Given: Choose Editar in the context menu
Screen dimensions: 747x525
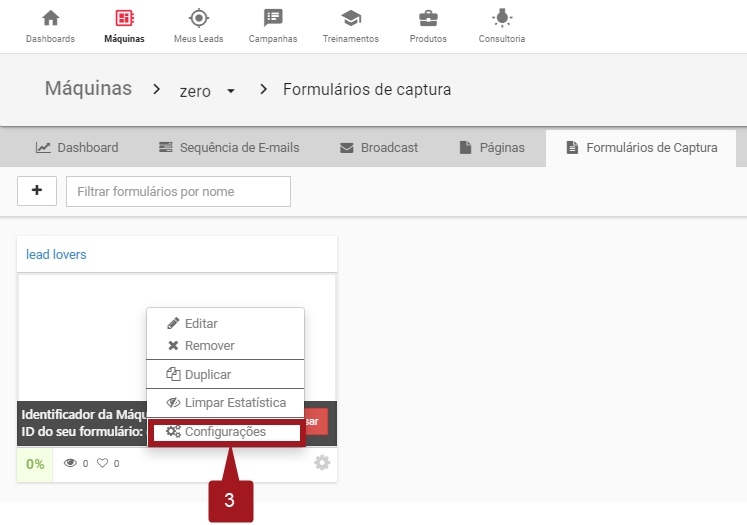Looking at the screenshot, I should click(200, 324).
